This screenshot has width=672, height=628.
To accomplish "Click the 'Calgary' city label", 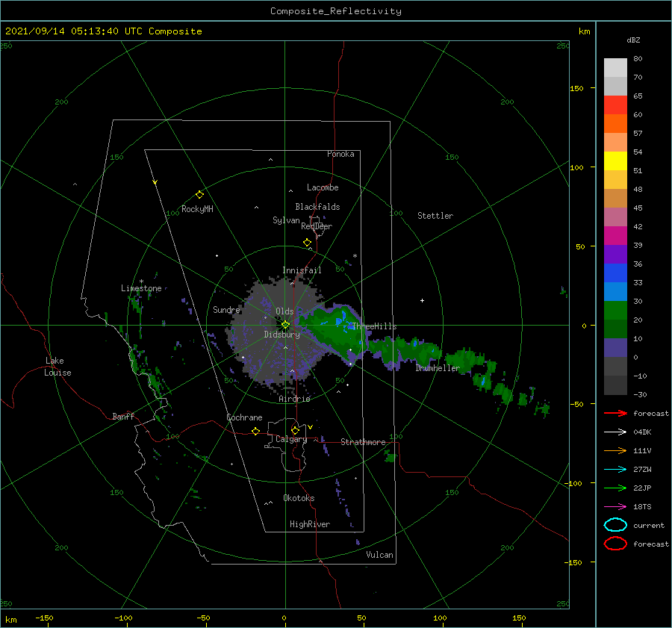I will pyautogui.click(x=291, y=439).
